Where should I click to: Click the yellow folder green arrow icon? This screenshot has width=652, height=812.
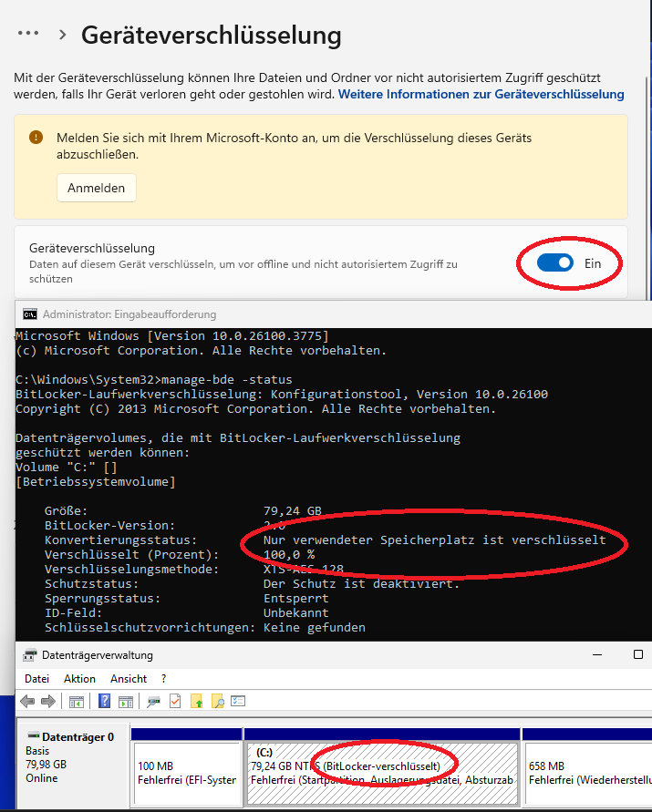coord(197,702)
